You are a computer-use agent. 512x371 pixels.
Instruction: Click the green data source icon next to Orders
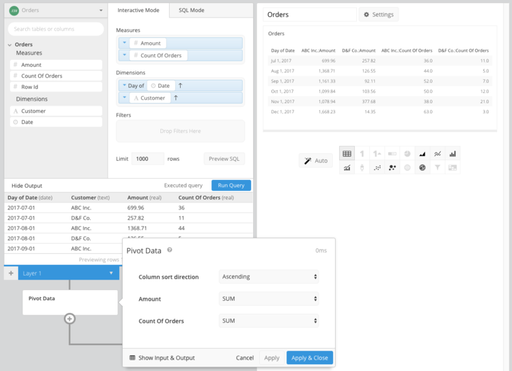point(14,11)
